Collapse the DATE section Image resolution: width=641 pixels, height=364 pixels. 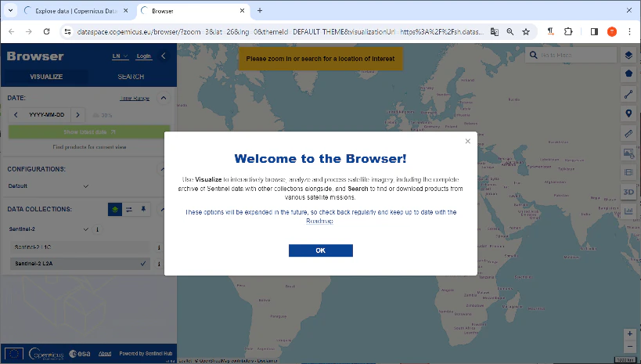[164, 98]
